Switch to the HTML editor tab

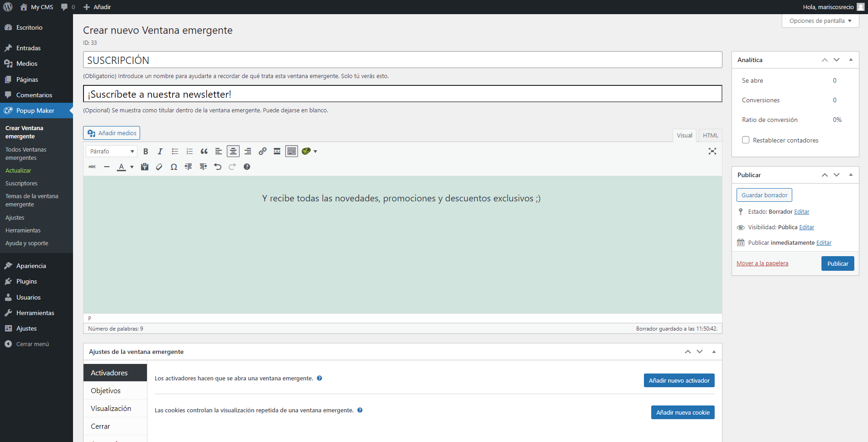tap(711, 135)
